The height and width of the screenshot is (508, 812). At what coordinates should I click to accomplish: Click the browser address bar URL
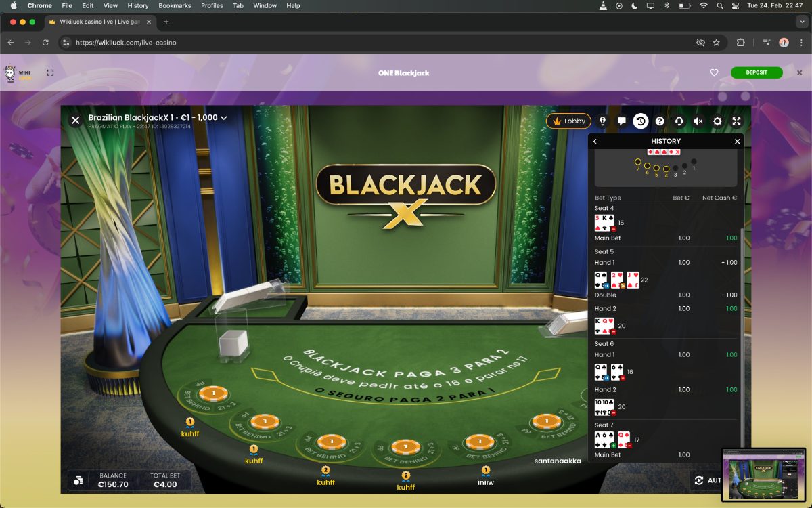(126, 42)
